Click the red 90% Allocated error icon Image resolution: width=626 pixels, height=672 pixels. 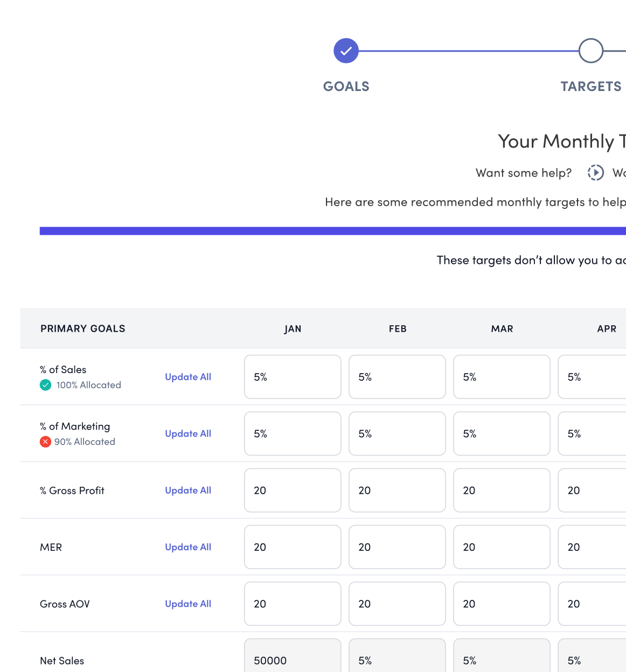coord(46,442)
